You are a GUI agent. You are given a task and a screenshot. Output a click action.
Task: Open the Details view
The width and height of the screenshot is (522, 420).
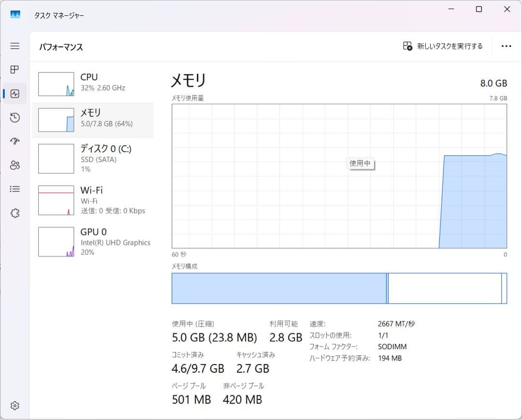[x=14, y=189]
